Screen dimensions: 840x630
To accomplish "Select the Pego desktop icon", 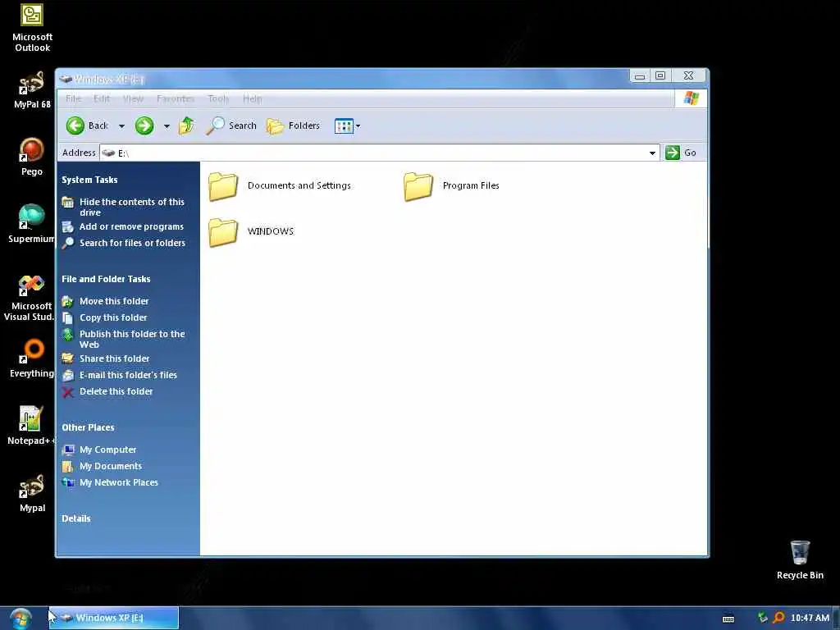I will (32, 157).
